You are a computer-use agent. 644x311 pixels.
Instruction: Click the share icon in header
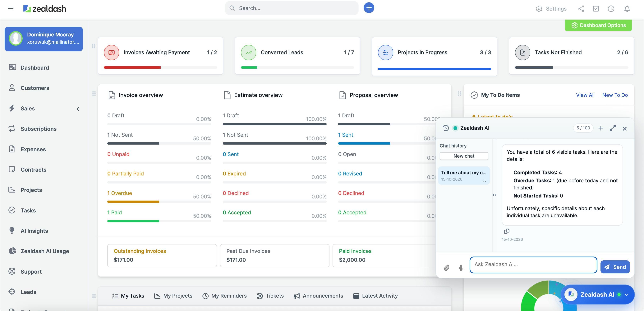point(581,9)
